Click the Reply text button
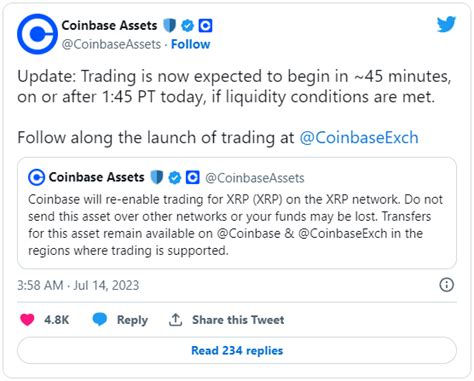This screenshot has width=474, height=381. point(132,320)
